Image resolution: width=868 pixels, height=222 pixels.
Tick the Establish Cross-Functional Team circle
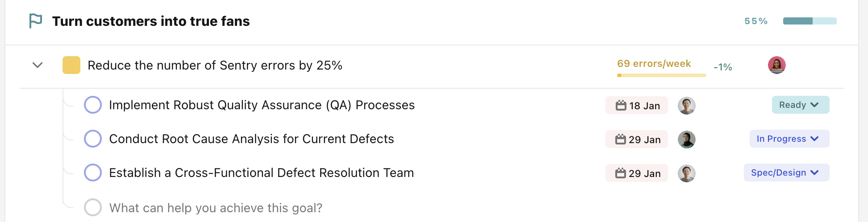93,173
